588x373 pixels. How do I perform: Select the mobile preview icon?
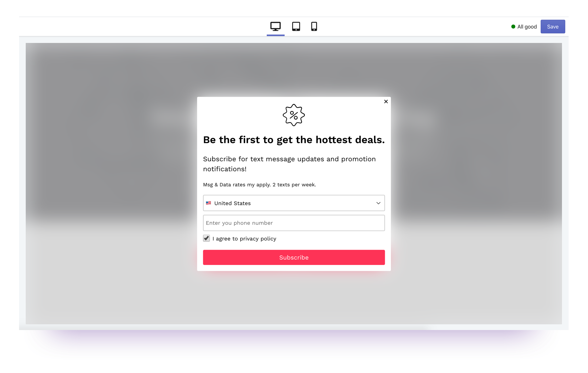point(315,26)
